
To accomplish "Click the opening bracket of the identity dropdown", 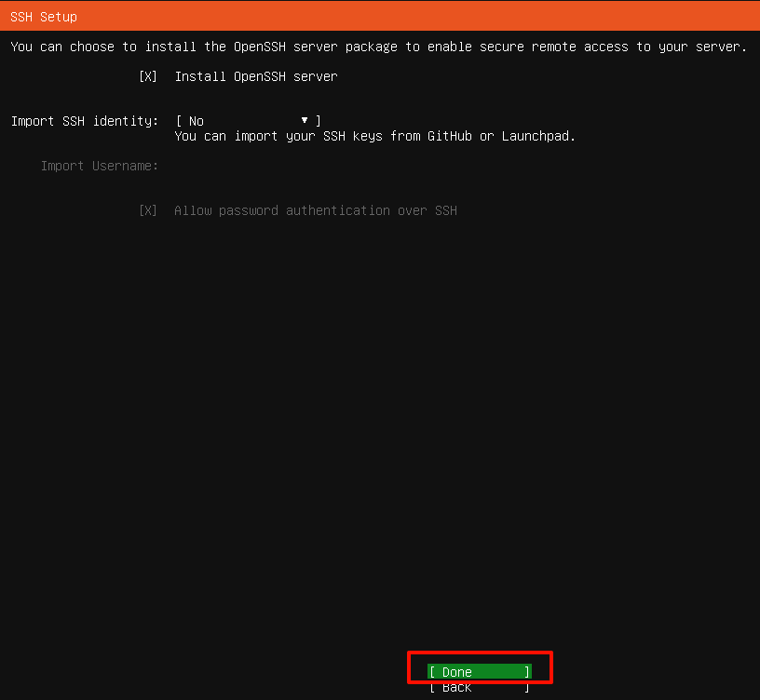I will point(178,121).
